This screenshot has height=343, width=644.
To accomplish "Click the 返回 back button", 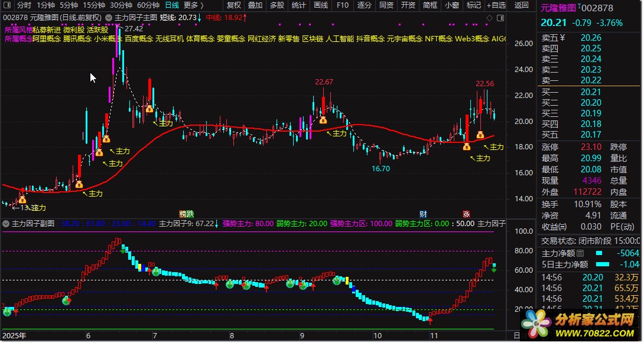I will [x=522, y=5].
